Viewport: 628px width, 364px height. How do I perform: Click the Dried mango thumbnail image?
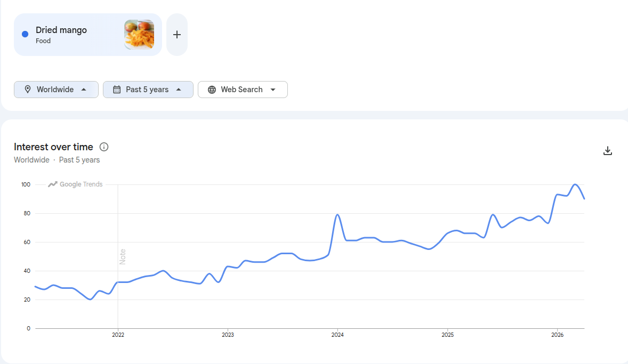(139, 35)
